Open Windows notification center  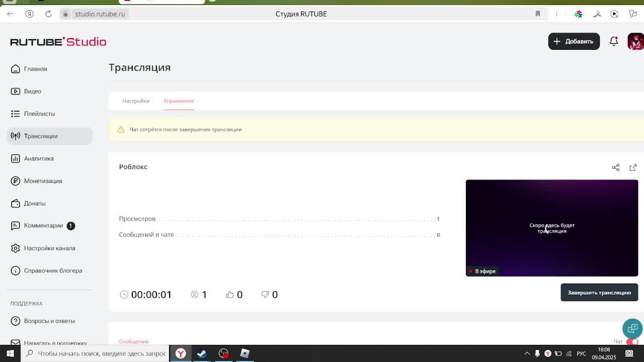pyautogui.click(x=629, y=353)
